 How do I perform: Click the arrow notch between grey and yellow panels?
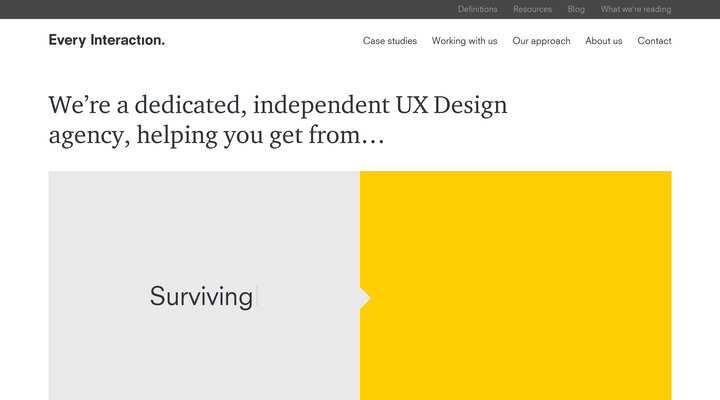click(365, 298)
